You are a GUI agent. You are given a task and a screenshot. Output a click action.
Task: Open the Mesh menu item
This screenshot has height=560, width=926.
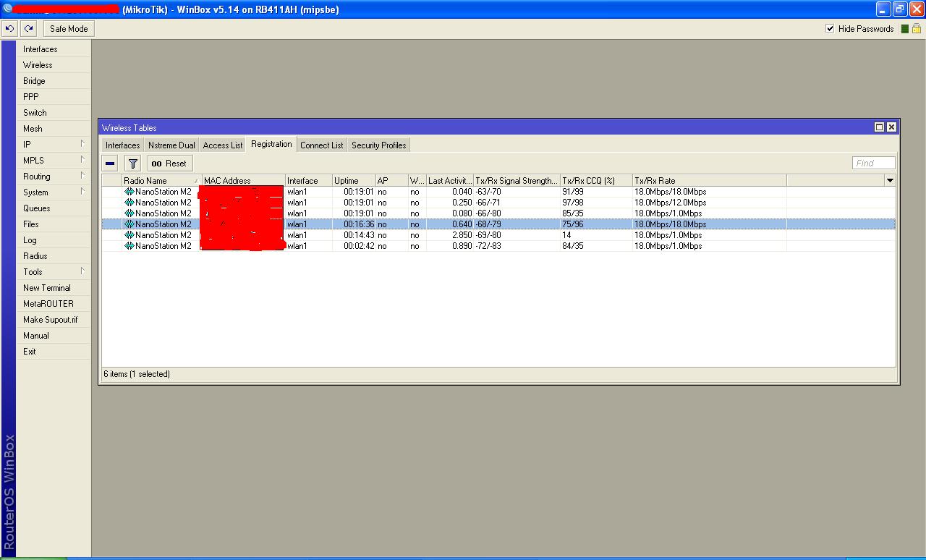(54, 129)
